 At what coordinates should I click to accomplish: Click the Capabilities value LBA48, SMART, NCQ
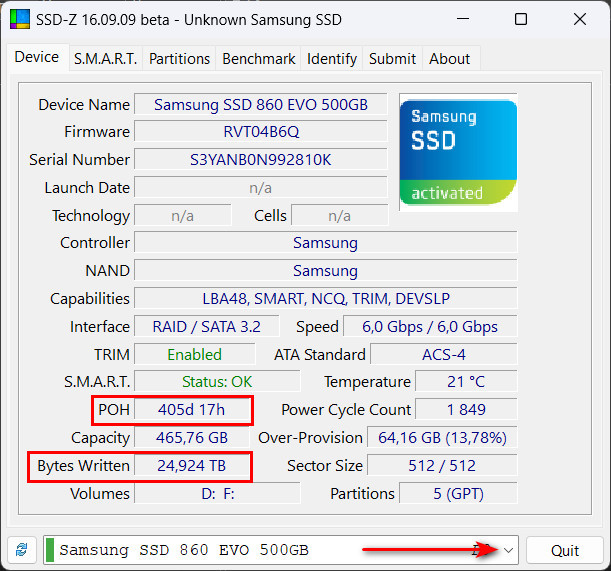click(x=326, y=299)
